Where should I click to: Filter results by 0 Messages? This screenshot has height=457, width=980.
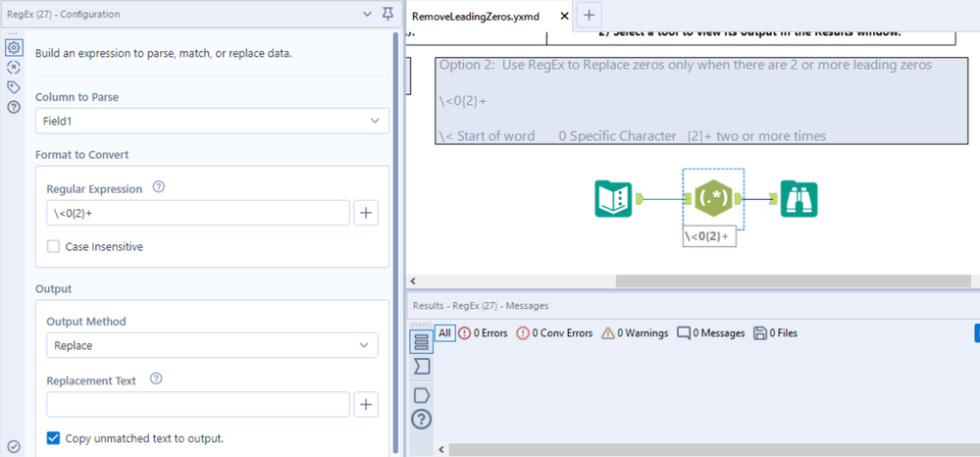(x=711, y=333)
